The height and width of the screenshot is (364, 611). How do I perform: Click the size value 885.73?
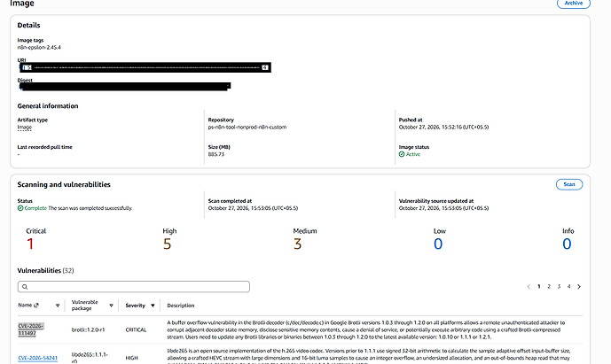point(215,155)
